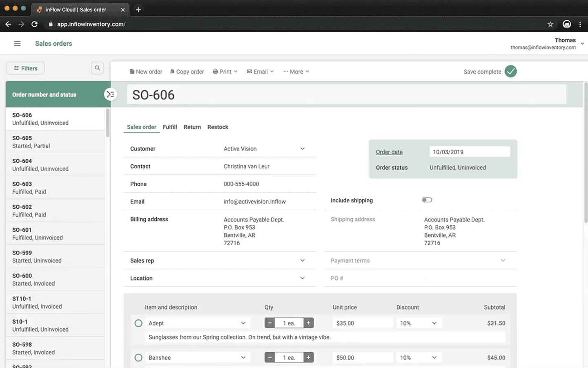Image resolution: width=588 pixels, height=368 pixels.
Task: Click the order list scrollbar
Action: click(x=108, y=123)
